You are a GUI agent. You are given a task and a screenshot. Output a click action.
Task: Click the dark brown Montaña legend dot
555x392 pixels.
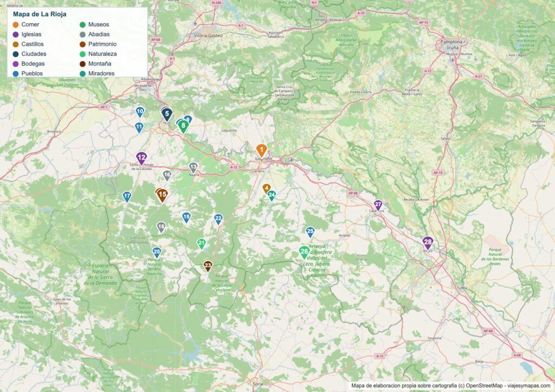(82, 64)
